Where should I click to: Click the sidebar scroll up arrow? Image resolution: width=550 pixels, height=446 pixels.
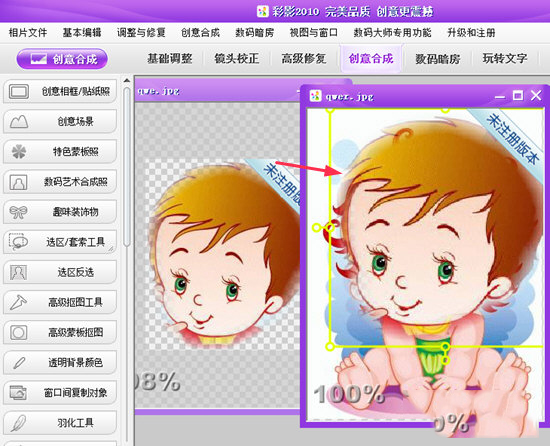click(x=127, y=81)
